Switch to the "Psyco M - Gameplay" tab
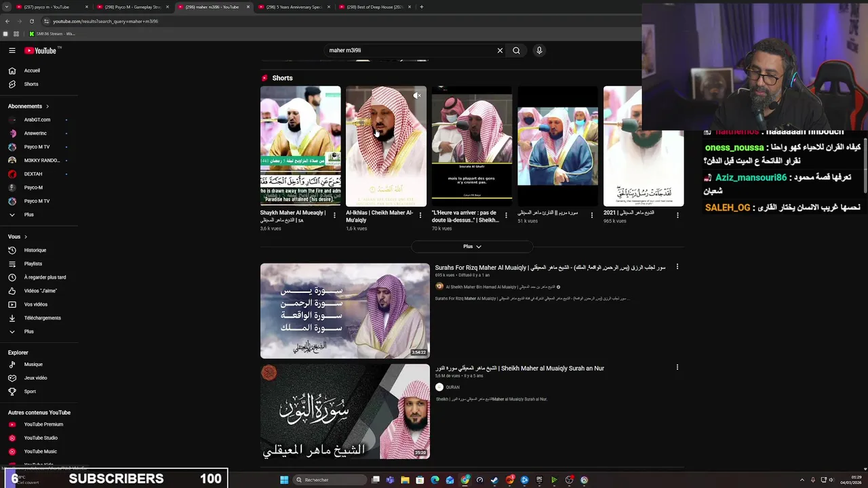 [132, 7]
